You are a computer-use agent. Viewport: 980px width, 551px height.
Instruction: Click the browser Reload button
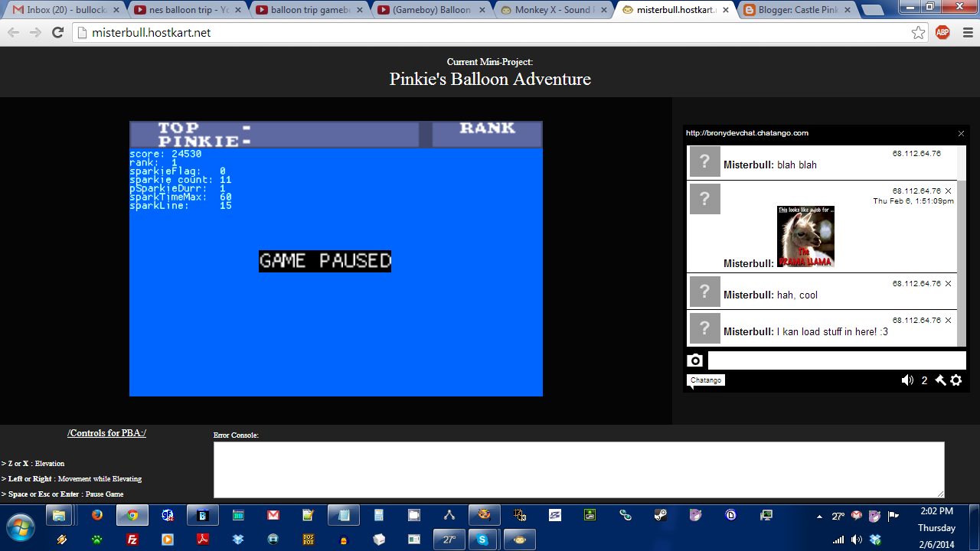coord(57,33)
